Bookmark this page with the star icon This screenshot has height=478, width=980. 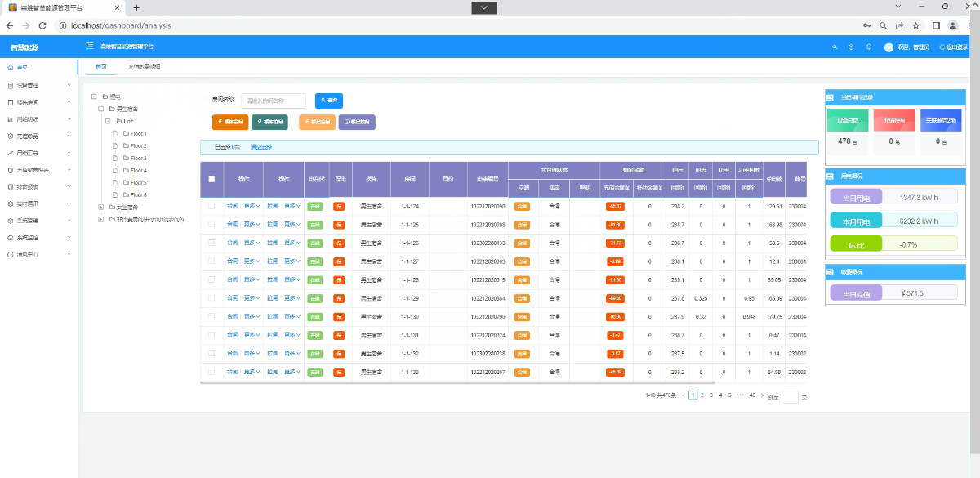pyautogui.click(x=916, y=25)
